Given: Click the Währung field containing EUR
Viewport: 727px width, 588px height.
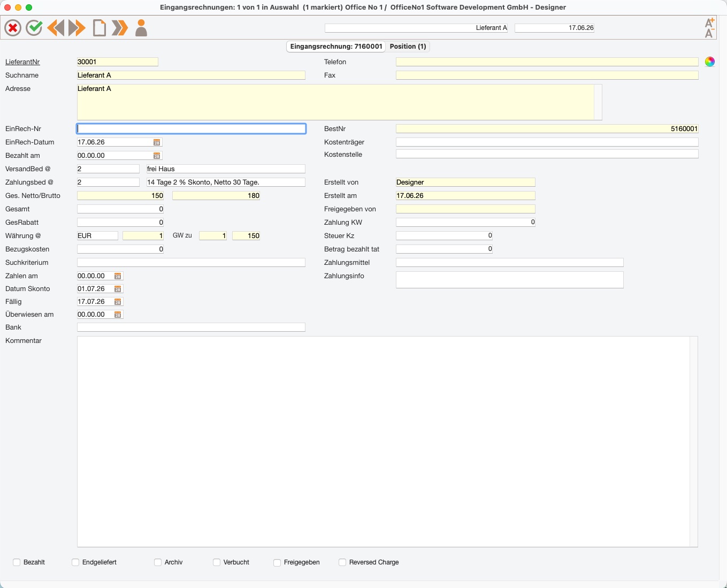Looking at the screenshot, I should pos(97,236).
